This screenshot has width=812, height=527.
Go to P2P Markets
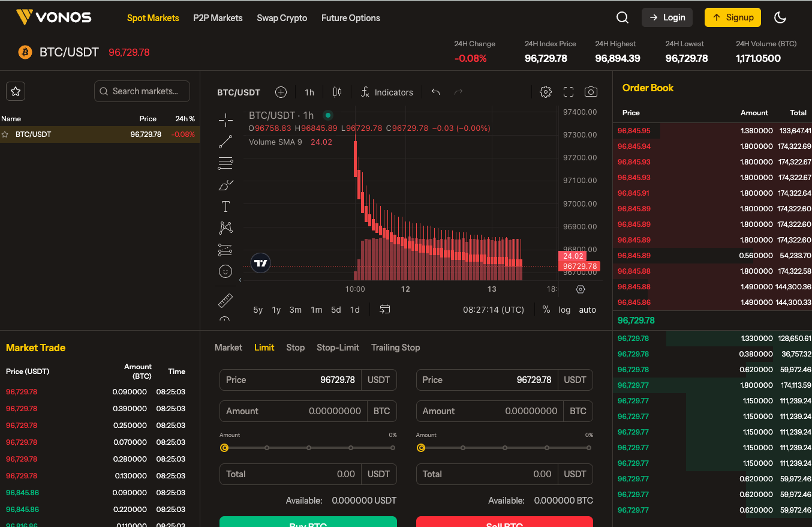tap(218, 18)
